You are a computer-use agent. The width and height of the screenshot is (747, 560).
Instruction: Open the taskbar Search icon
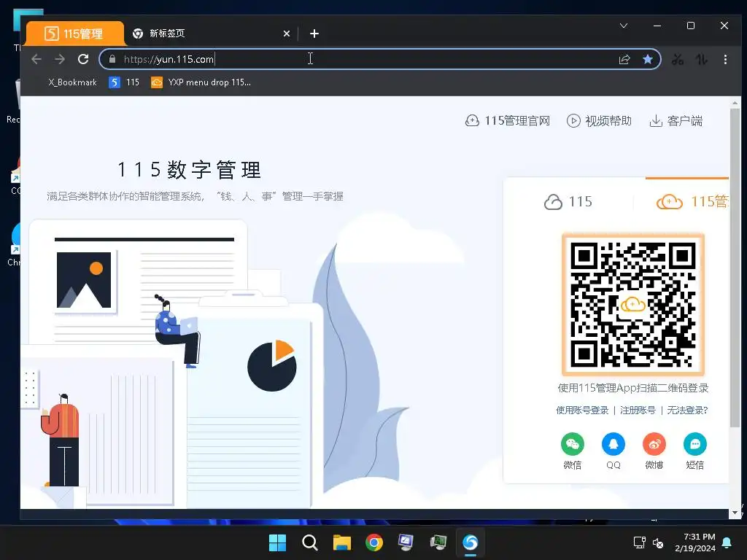[x=309, y=542]
